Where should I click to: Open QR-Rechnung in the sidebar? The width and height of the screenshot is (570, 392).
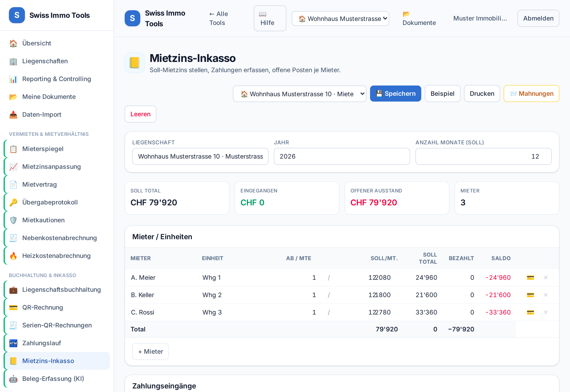[x=57, y=308]
